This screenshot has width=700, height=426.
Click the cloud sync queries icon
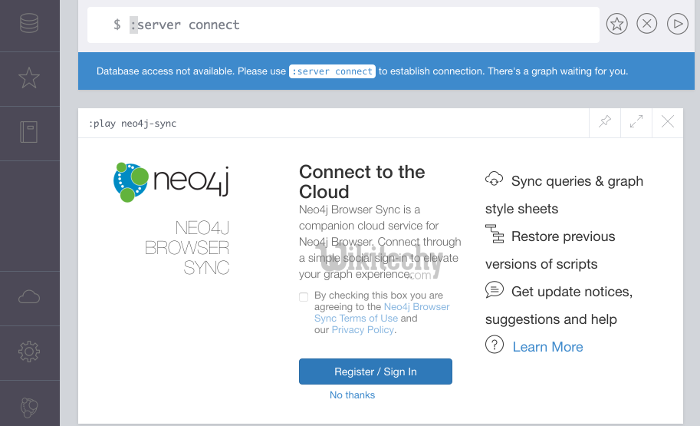coord(494,179)
